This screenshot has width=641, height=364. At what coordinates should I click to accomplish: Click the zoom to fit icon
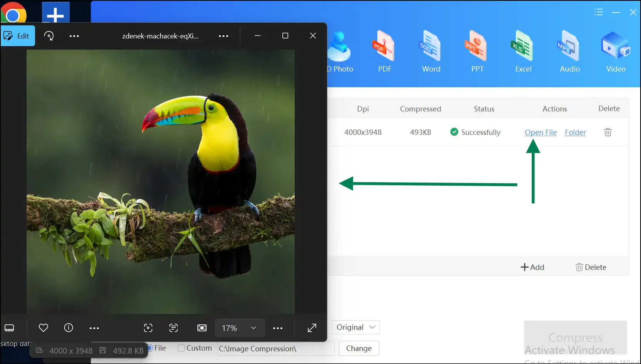coord(202,328)
